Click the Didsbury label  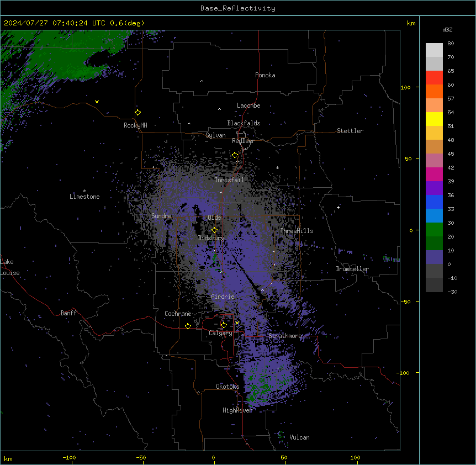(x=211, y=238)
